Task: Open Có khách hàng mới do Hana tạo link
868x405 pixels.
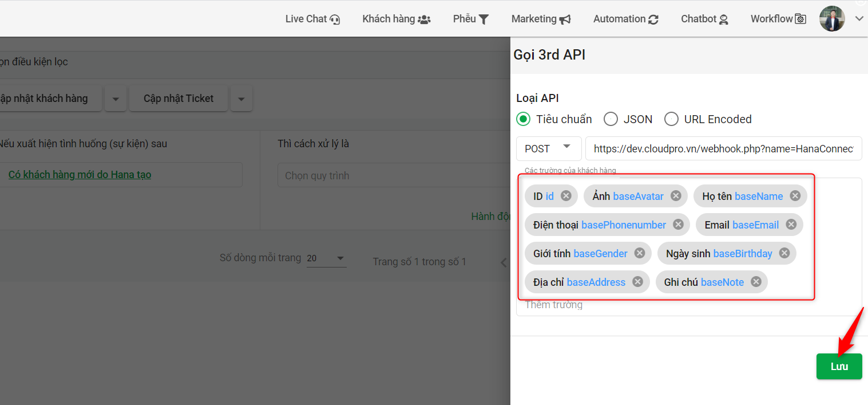Action: pos(80,175)
